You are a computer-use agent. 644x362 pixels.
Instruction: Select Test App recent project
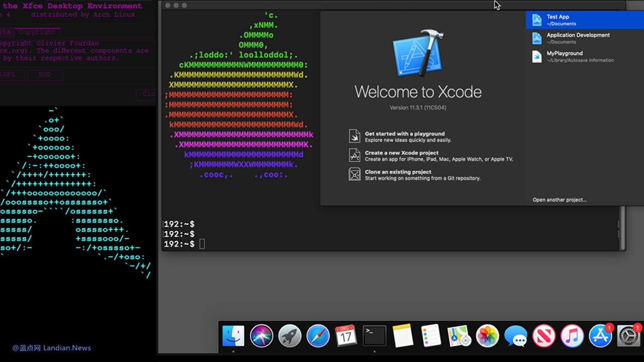[x=585, y=20]
